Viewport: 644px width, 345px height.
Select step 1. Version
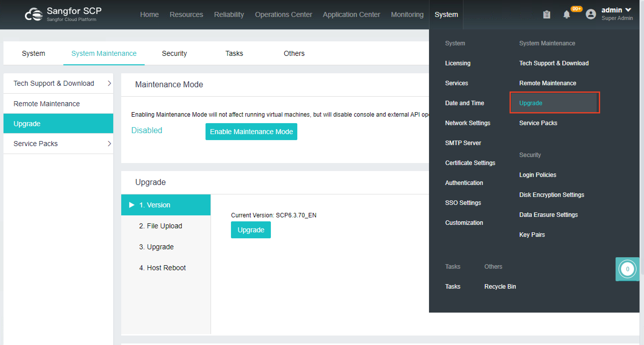[166, 205]
